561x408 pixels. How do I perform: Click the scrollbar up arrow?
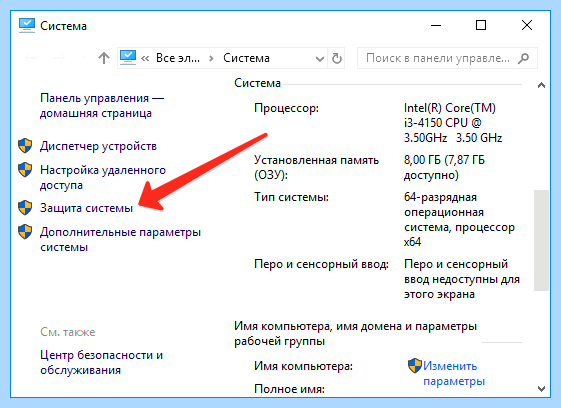541,85
